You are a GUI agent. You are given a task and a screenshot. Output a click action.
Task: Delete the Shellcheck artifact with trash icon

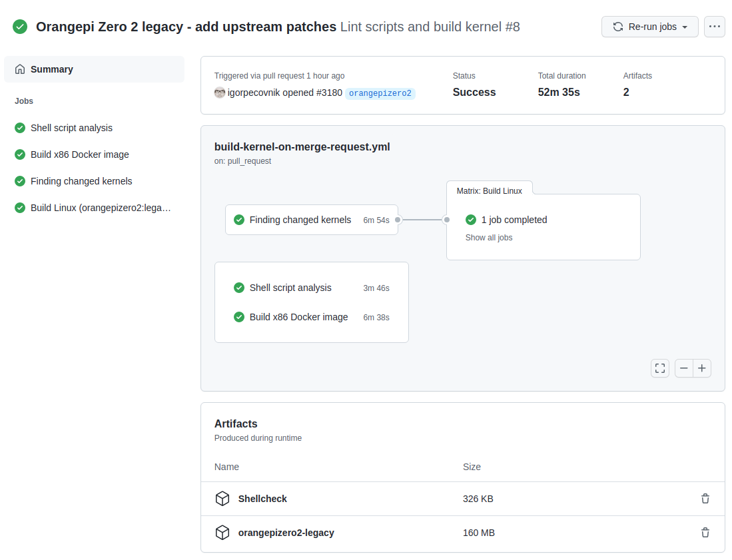tap(705, 499)
